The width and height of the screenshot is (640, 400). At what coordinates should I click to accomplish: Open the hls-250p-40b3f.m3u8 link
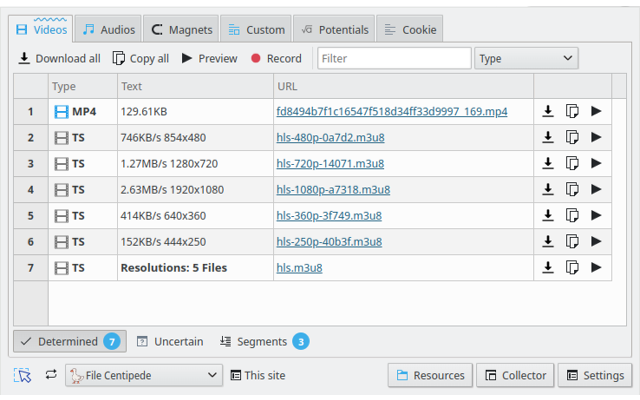(329, 241)
